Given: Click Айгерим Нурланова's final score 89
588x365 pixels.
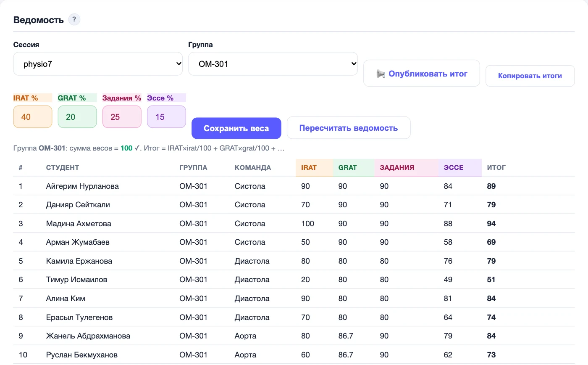Looking at the screenshot, I should pyautogui.click(x=491, y=186).
